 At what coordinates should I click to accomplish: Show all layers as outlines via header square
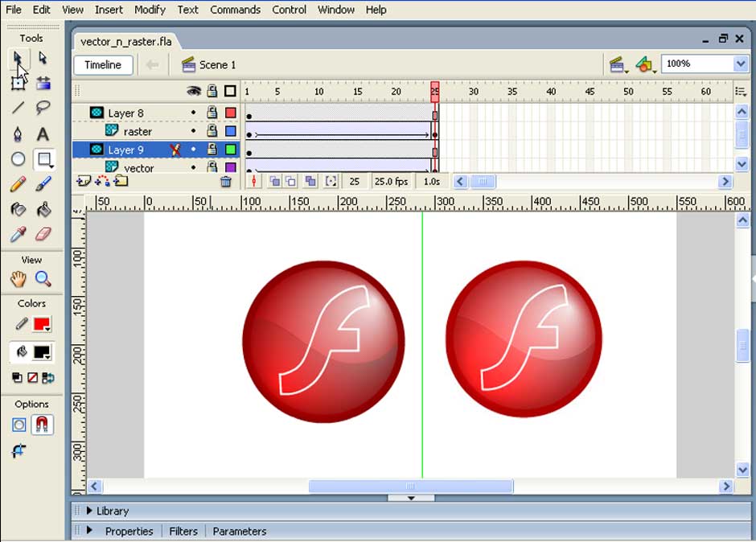[x=231, y=91]
